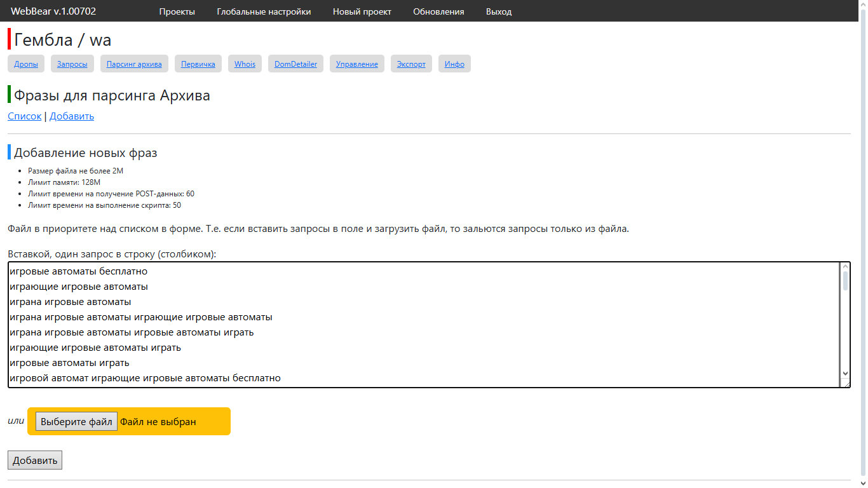Open Глобальные настройки in top navigation
868x488 pixels.
(264, 11)
